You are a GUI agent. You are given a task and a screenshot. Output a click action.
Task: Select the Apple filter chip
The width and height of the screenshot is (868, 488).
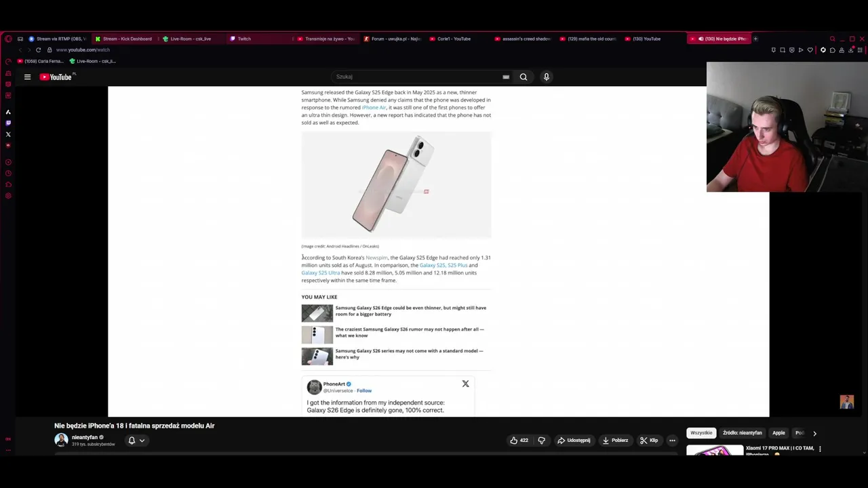pyautogui.click(x=778, y=433)
